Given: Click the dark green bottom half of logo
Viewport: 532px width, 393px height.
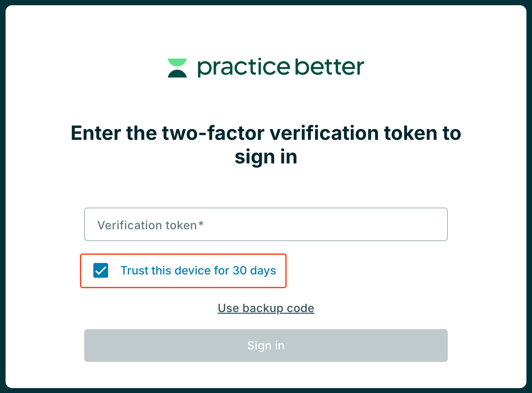Looking at the screenshot, I should pyautogui.click(x=177, y=74).
